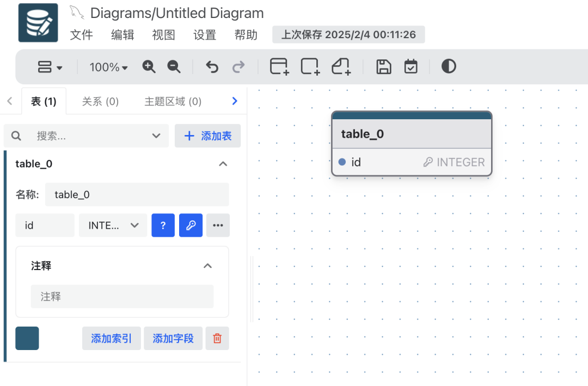Open the INTEGER field type dropdown
588x386 pixels.
tap(113, 225)
